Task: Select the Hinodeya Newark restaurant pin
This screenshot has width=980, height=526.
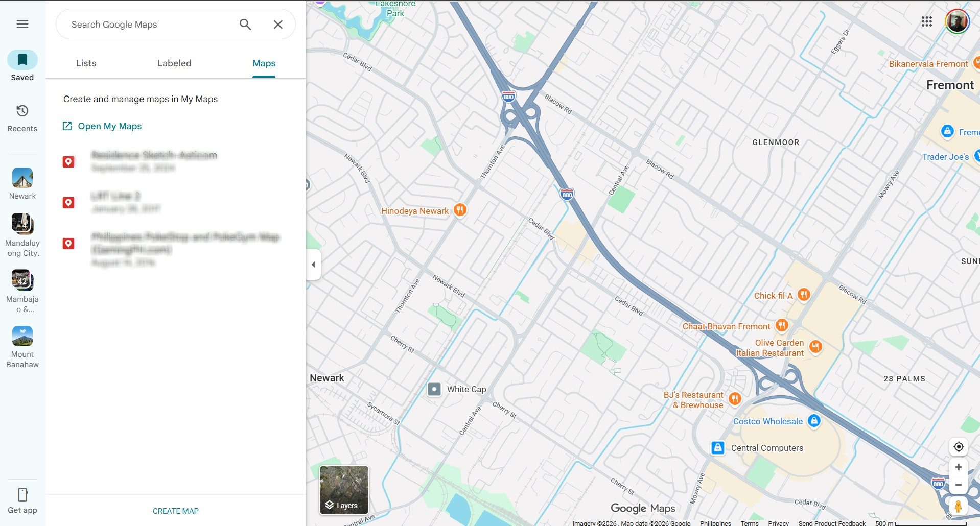Action: (460, 210)
